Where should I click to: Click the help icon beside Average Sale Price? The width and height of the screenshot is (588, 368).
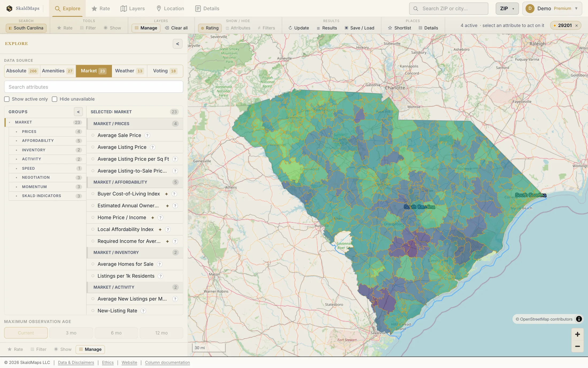[147, 135]
